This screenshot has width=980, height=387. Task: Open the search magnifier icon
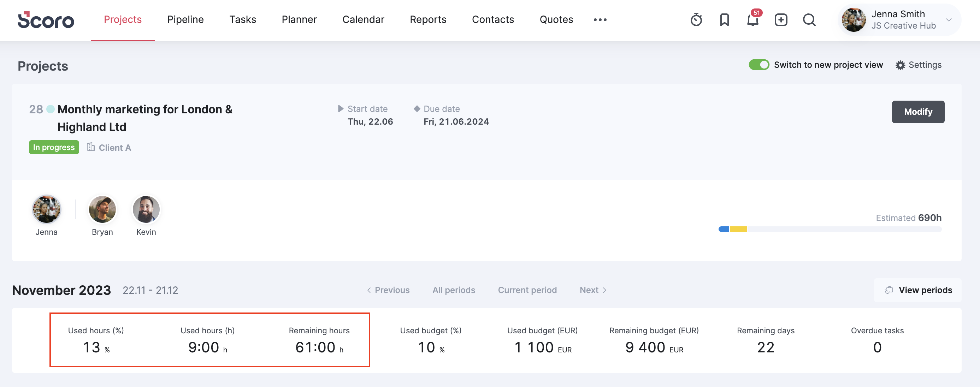[x=809, y=20]
